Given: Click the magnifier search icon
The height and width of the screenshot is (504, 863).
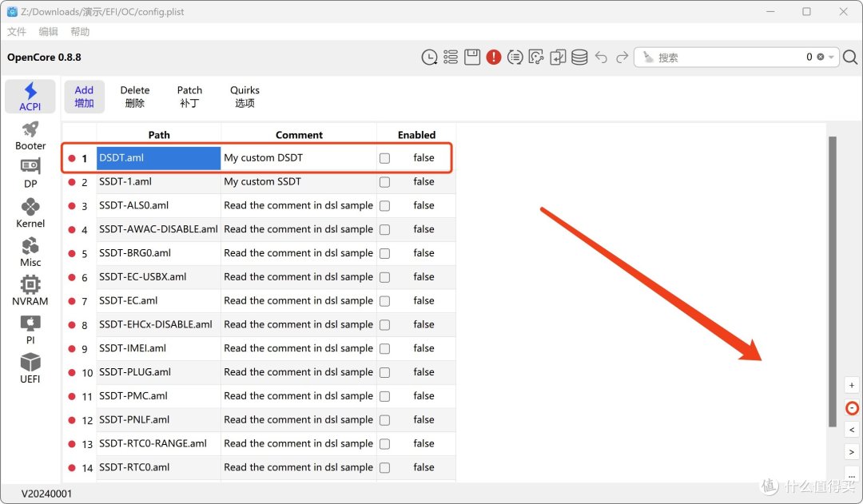Looking at the screenshot, I should (x=849, y=58).
